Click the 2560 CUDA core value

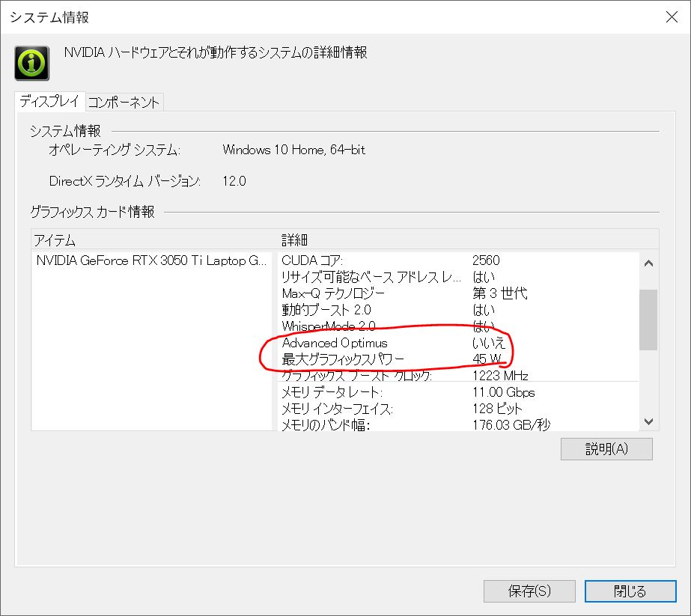[x=486, y=260]
